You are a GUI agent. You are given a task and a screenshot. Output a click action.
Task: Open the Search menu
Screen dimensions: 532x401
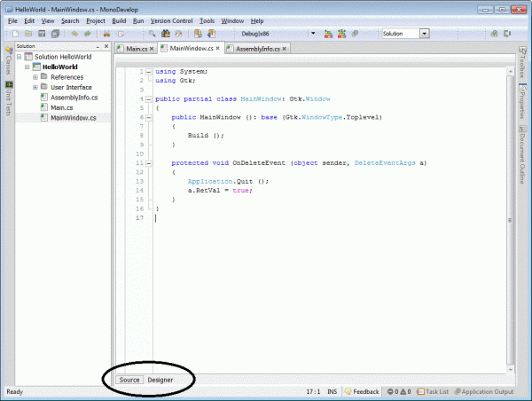70,21
